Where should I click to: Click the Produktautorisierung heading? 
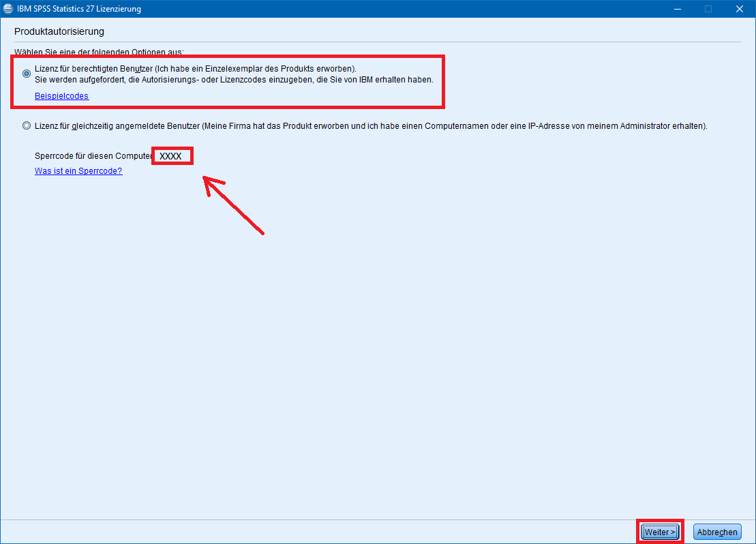pyautogui.click(x=59, y=31)
